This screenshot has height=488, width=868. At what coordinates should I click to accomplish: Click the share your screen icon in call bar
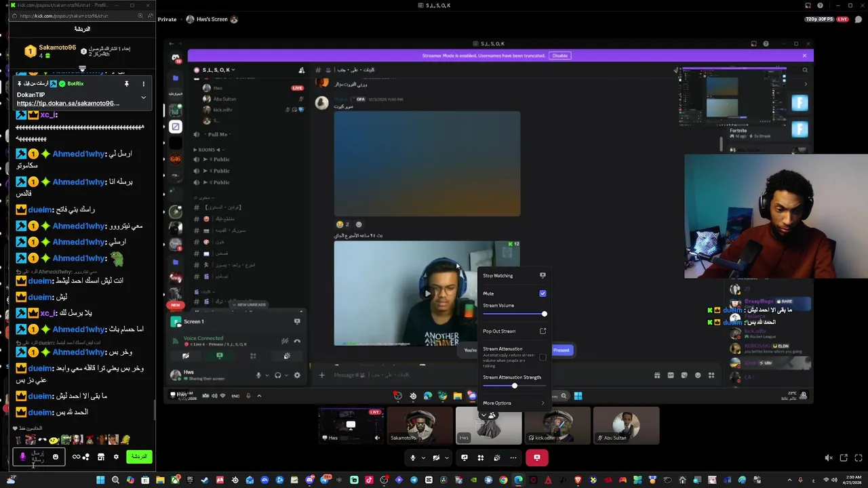coord(465,457)
